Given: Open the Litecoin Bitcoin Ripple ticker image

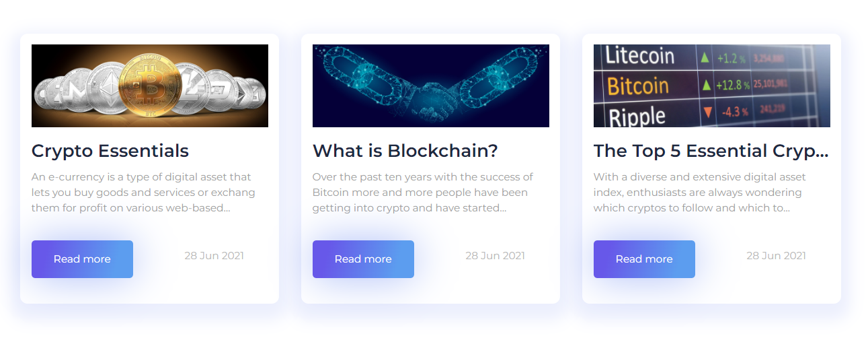Looking at the screenshot, I should coord(712,86).
